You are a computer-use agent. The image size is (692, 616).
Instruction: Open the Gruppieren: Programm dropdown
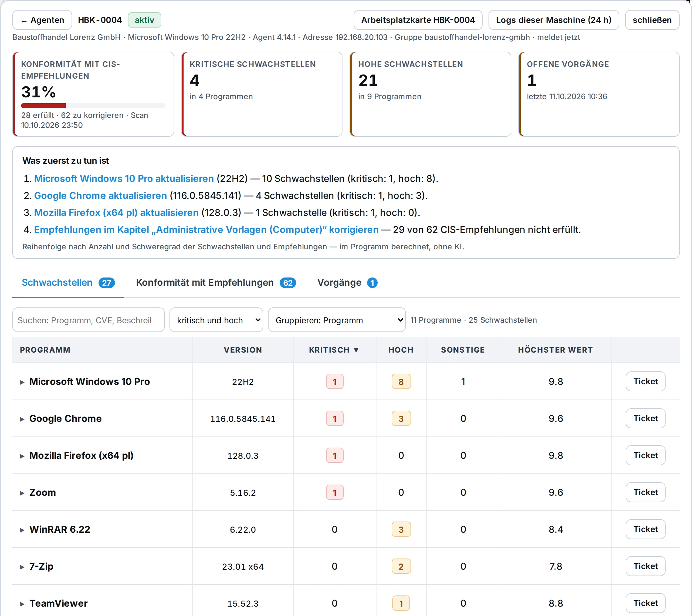point(337,320)
